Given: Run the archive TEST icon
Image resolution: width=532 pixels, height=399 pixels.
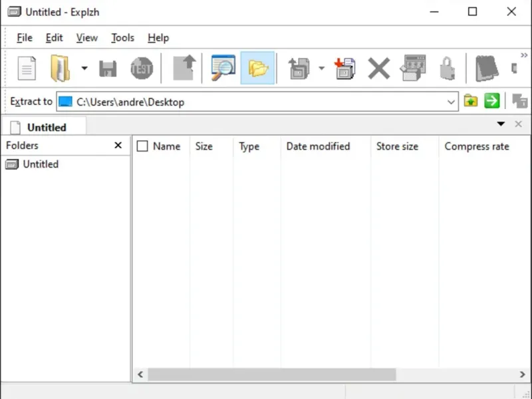Looking at the screenshot, I should click(142, 68).
